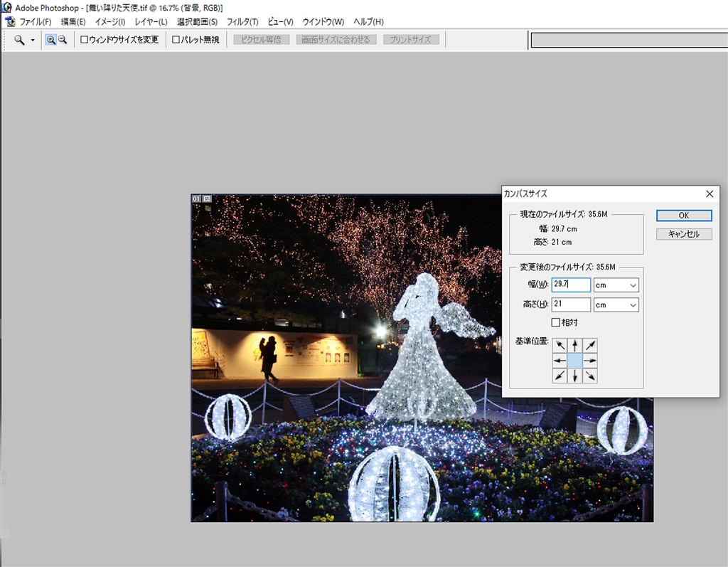Viewport: 728px width, 567px height.
Task: Click the 変更後のファイルサイズ: 35.6M text
Action: (x=567, y=267)
